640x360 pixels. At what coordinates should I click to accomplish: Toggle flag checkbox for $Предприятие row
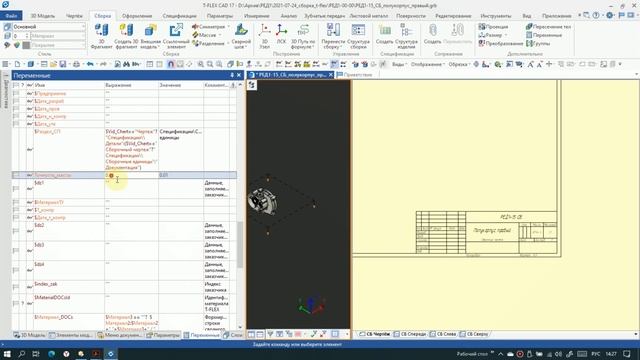pyautogui.click(x=16, y=93)
